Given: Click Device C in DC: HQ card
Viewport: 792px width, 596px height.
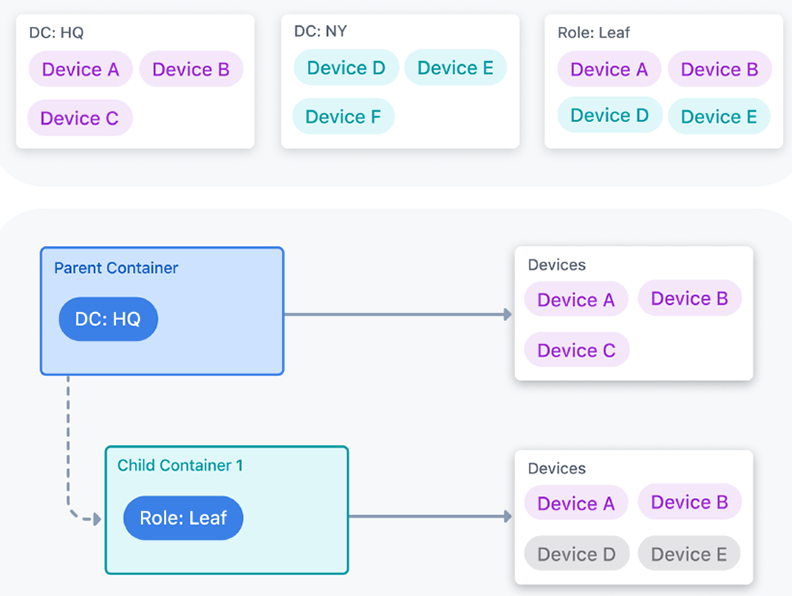Looking at the screenshot, I should pos(80,118).
